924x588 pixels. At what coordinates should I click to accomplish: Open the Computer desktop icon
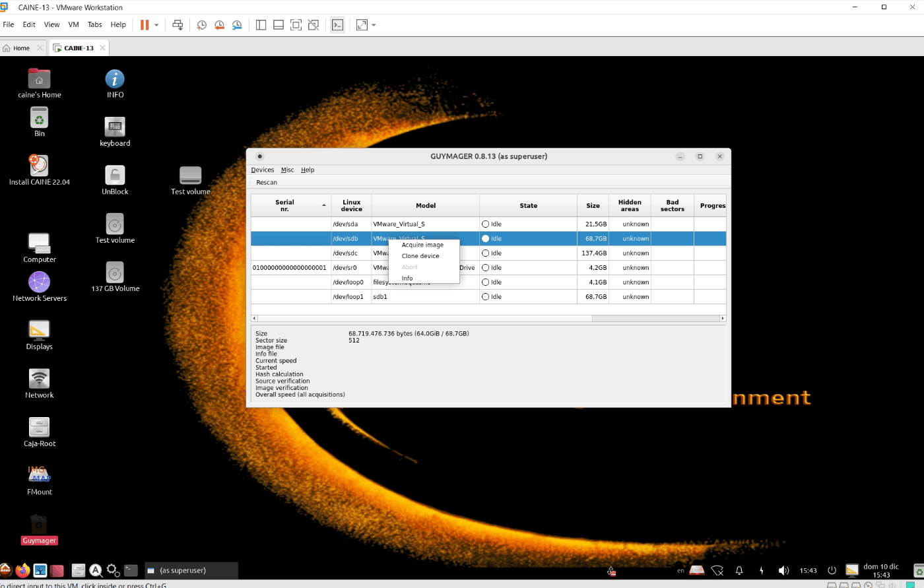pyautogui.click(x=39, y=248)
